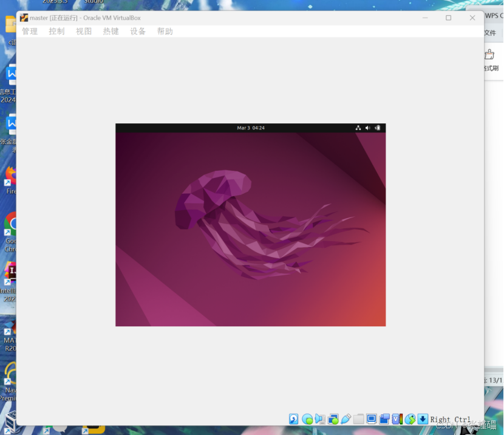The width and height of the screenshot is (504, 435).
Task: Click the 格式刷 format painter in WPS
Action: [x=491, y=60]
